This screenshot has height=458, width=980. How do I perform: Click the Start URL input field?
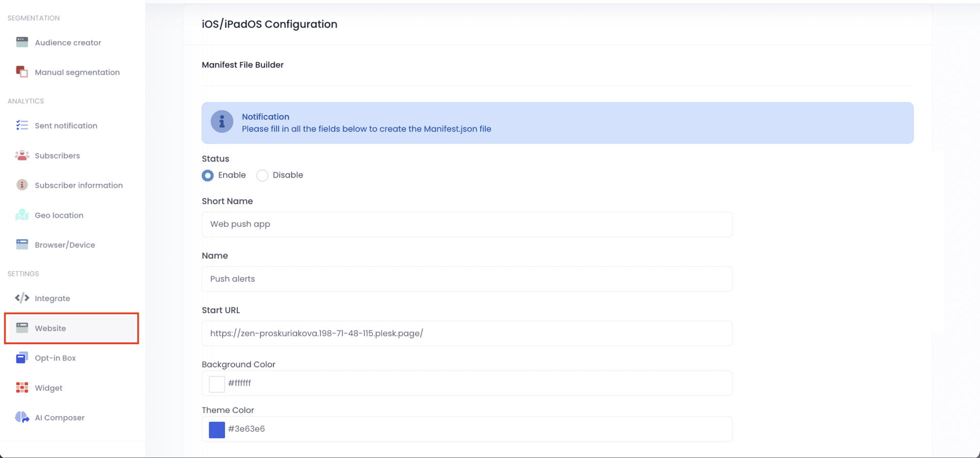[467, 334]
